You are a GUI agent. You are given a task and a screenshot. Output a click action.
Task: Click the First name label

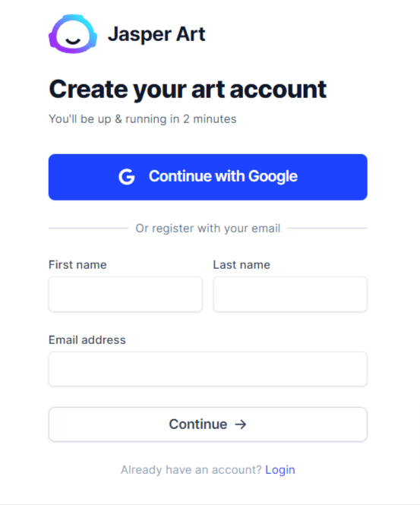click(77, 265)
